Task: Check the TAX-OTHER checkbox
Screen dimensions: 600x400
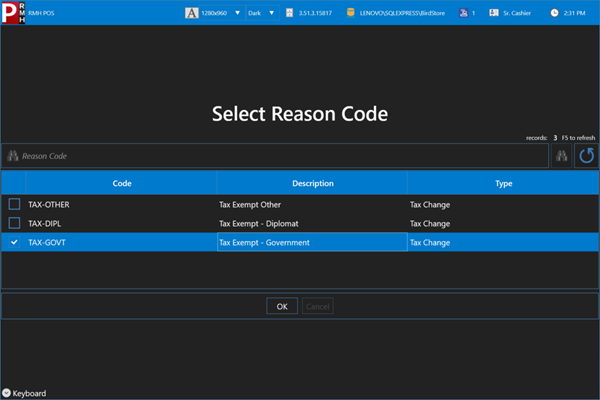Action: [x=15, y=204]
